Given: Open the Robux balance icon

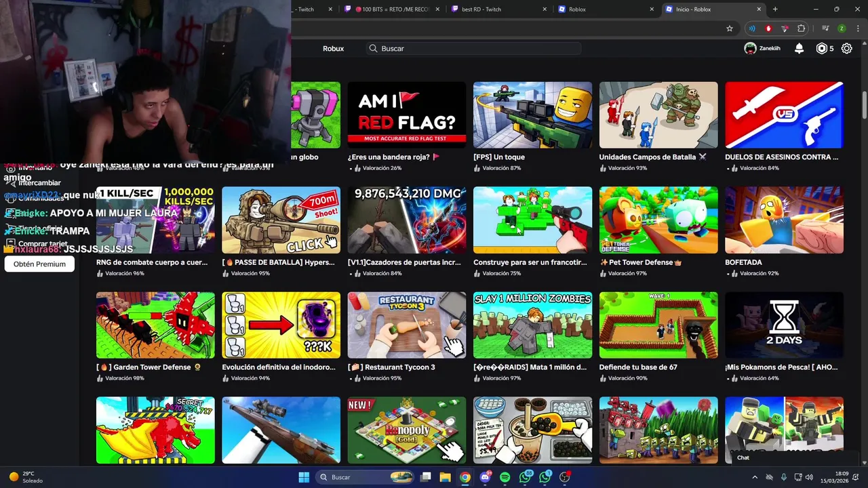Looking at the screenshot, I should coord(822,48).
